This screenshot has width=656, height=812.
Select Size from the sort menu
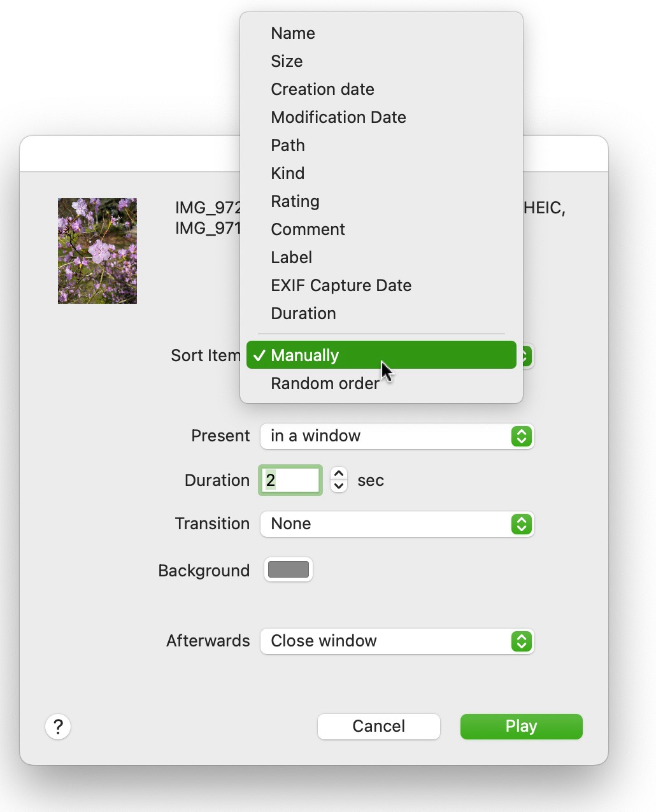287,61
